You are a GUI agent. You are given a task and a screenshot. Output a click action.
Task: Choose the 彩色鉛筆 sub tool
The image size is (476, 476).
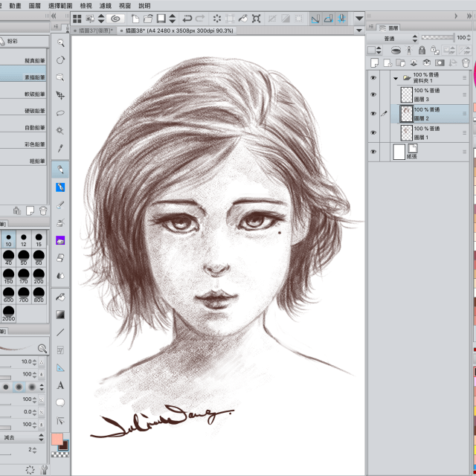tap(33, 144)
